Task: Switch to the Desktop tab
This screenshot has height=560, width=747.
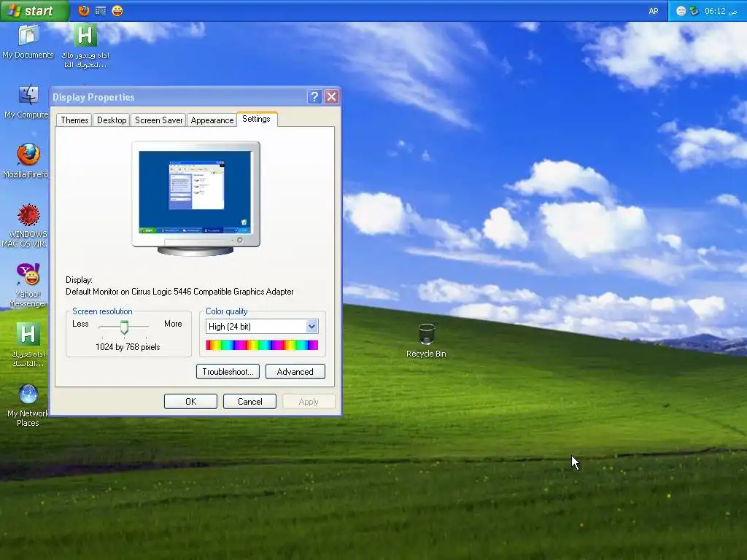Action: tap(112, 120)
